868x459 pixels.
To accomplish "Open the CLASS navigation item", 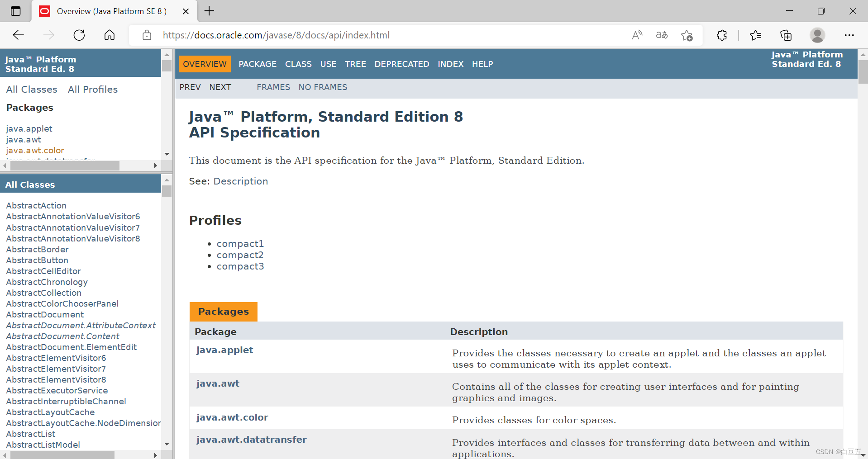I will click(x=298, y=64).
